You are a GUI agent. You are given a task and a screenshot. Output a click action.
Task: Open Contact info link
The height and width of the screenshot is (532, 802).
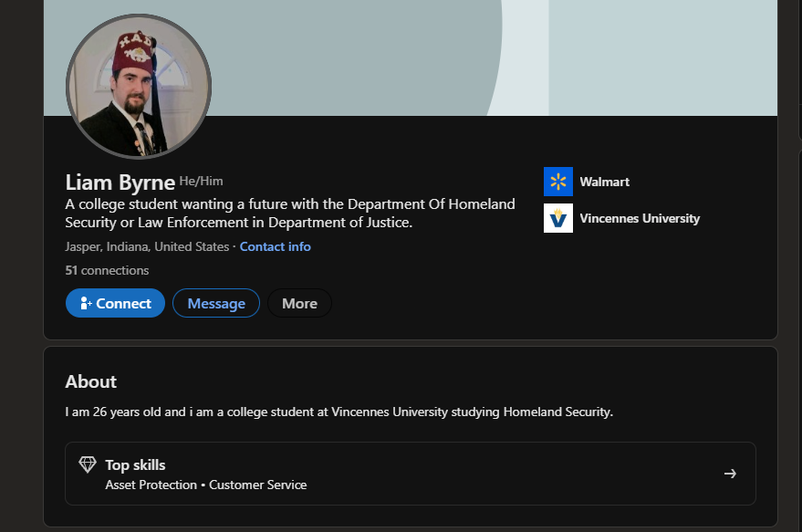[276, 246]
